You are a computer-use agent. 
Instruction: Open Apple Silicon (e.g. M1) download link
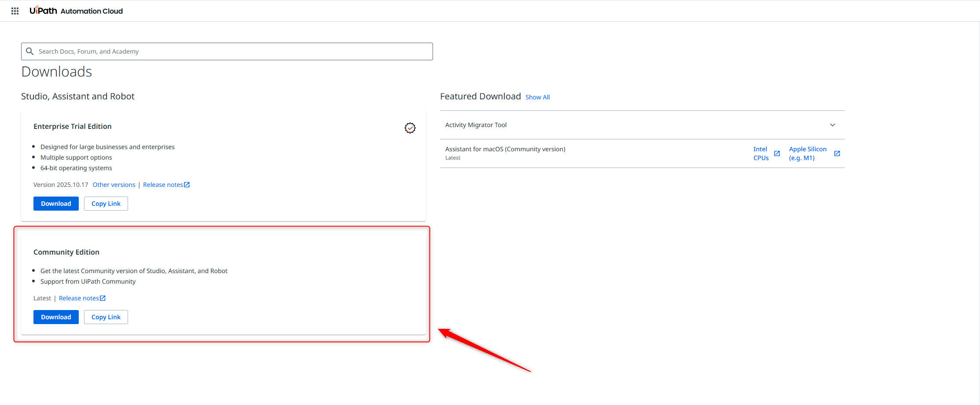808,153
